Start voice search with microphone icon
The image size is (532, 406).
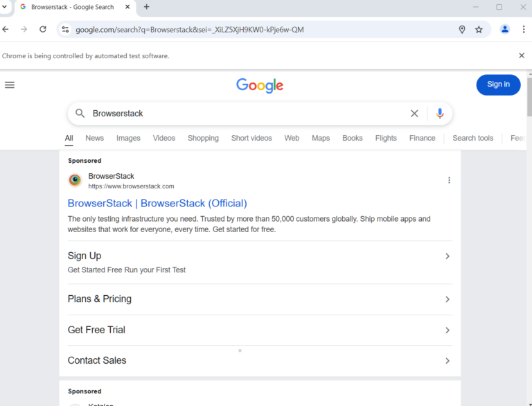(440, 114)
